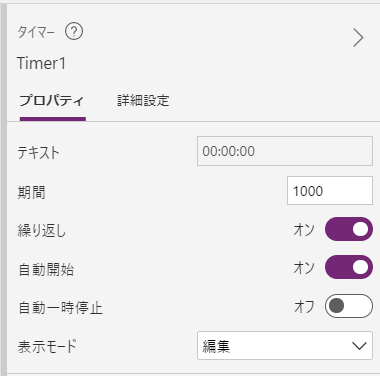This screenshot has width=380, height=376.
Task: Switch to the プロパティ tab
Action: [52, 100]
